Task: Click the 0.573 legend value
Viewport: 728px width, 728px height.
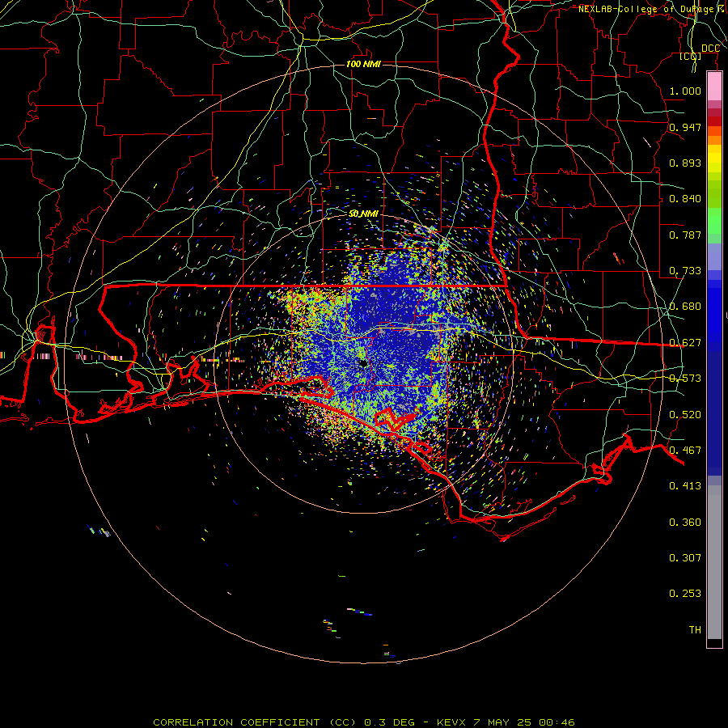Action: point(685,379)
